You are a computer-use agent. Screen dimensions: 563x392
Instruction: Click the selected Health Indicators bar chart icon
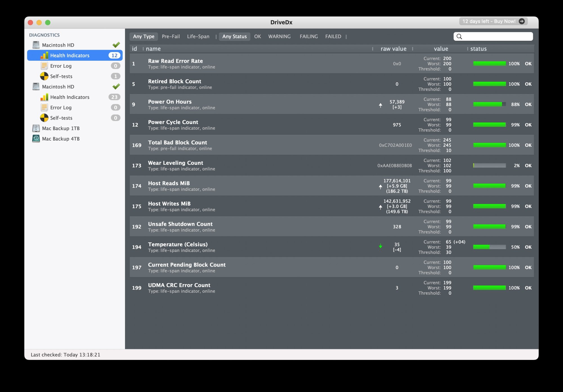[44, 55]
